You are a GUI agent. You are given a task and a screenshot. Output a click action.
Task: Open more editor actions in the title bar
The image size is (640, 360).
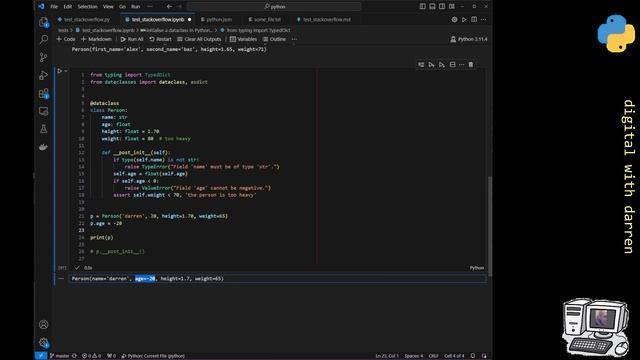point(484,20)
